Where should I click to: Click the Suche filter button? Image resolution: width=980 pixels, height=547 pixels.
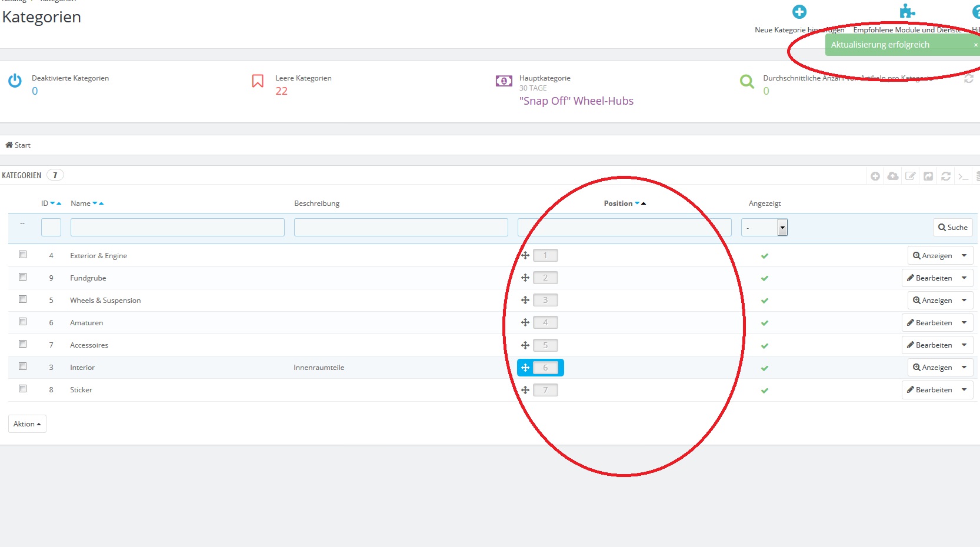pos(953,228)
